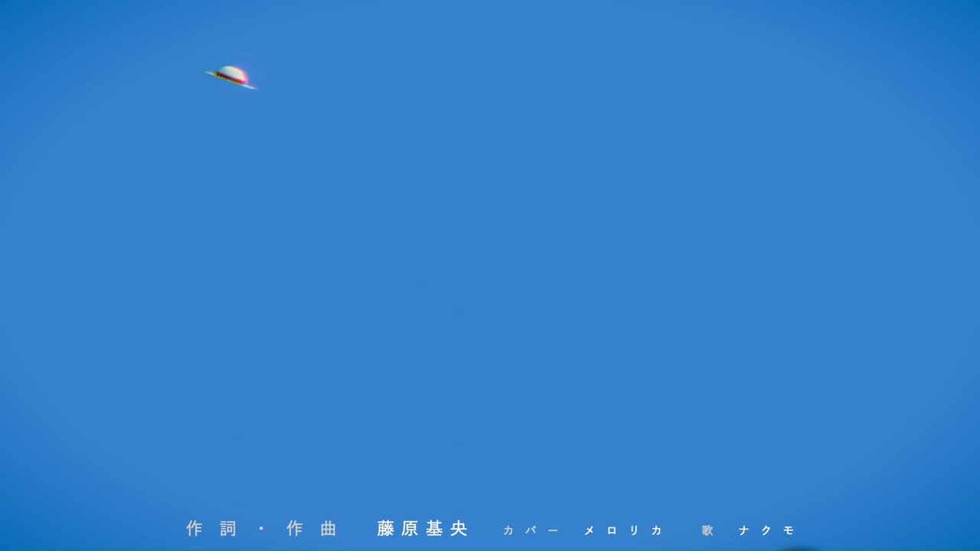Click the モ character in ナクモ

tap(789, 530)
